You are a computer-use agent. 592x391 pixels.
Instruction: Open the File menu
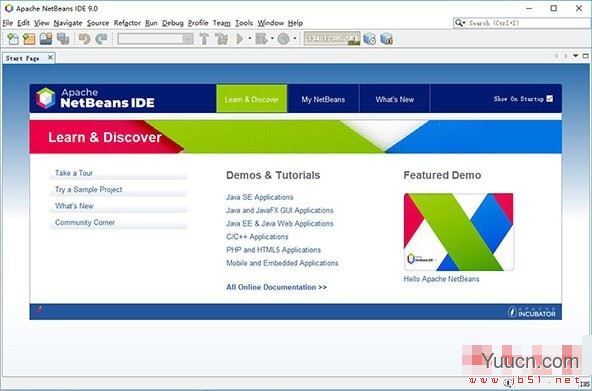(8, 23)
